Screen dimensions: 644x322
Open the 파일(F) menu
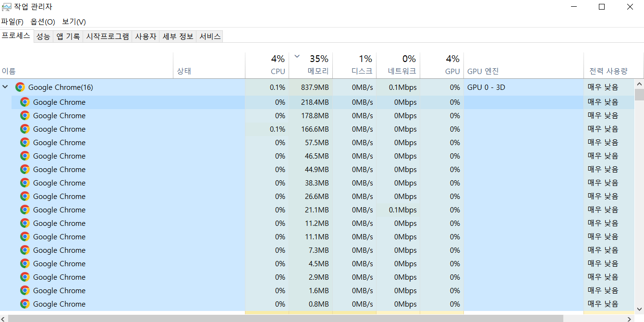click(12, 22)
